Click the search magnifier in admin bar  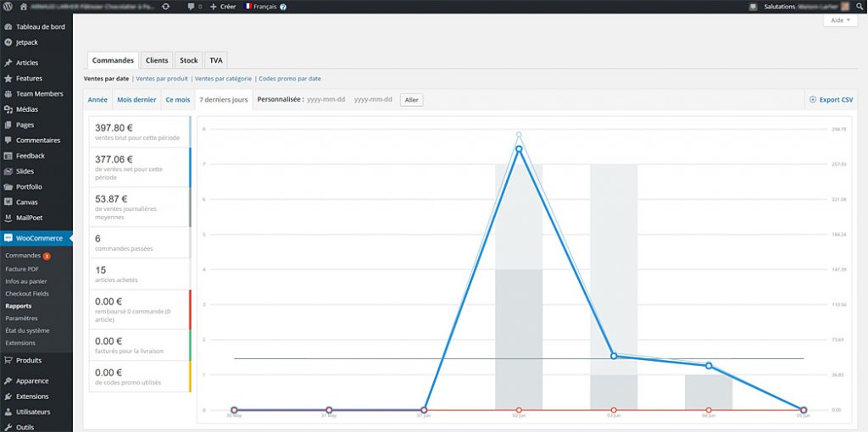coord(860,7)
